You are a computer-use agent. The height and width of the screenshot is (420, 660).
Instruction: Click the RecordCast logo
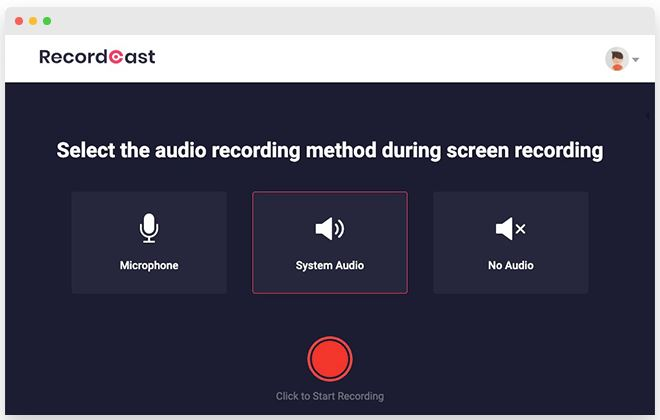(97, 57)
